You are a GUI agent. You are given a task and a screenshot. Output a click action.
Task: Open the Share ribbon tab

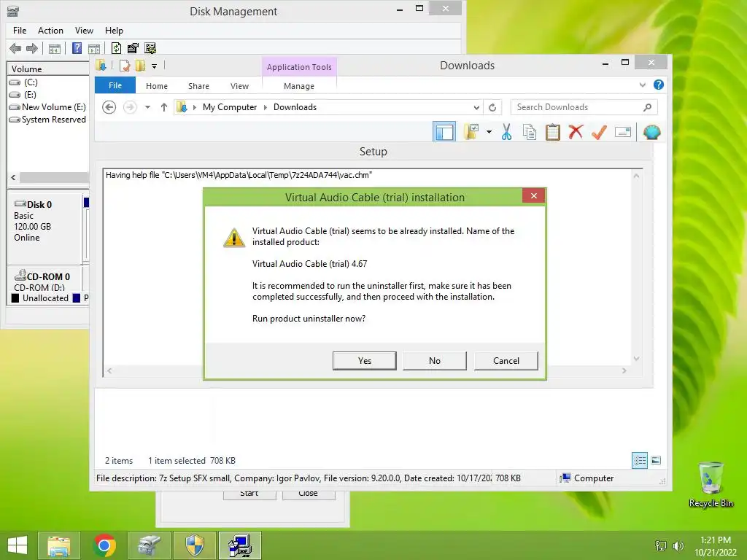click(x=198, y=86)
